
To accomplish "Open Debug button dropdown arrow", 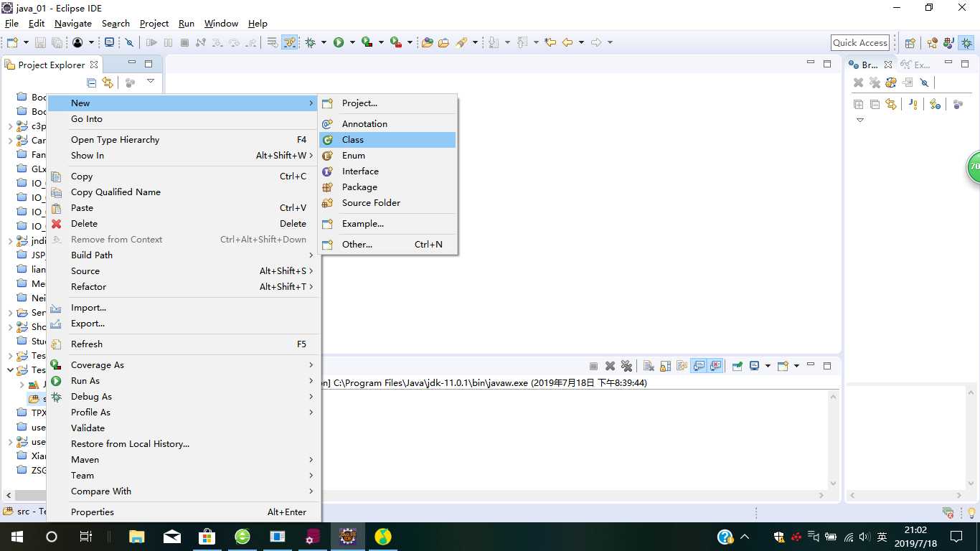I will coord(324,42).
